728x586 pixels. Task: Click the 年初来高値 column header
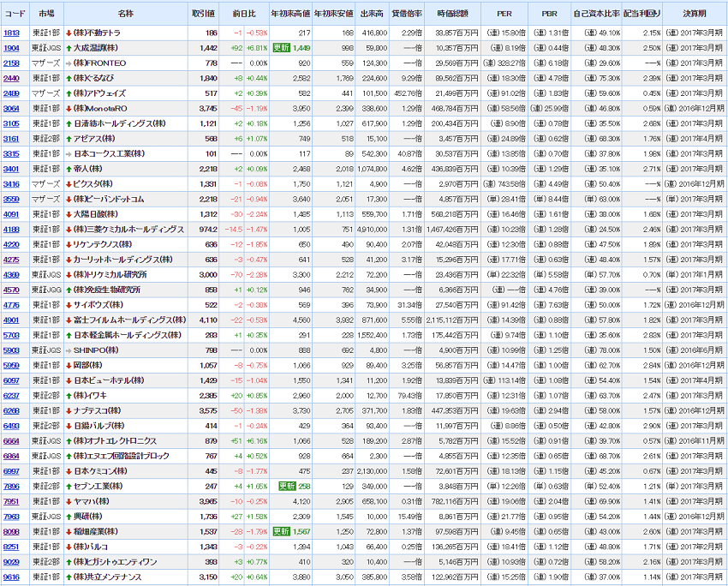[290, 14]
